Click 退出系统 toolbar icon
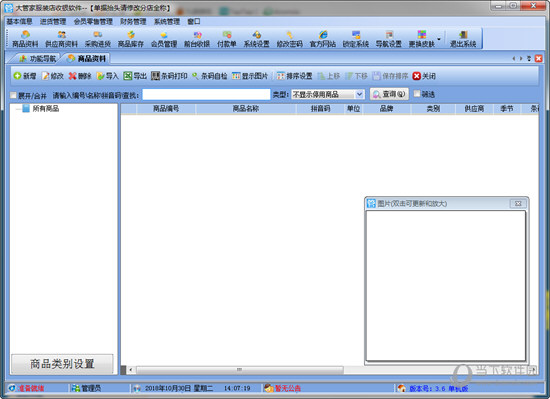Image resolution: width=550 pixels, height=399 pixels. click(x=463, y=39)
